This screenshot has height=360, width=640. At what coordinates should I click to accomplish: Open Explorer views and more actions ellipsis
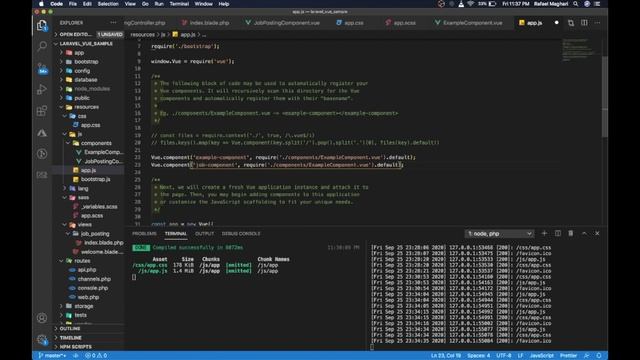click(113, 23)
